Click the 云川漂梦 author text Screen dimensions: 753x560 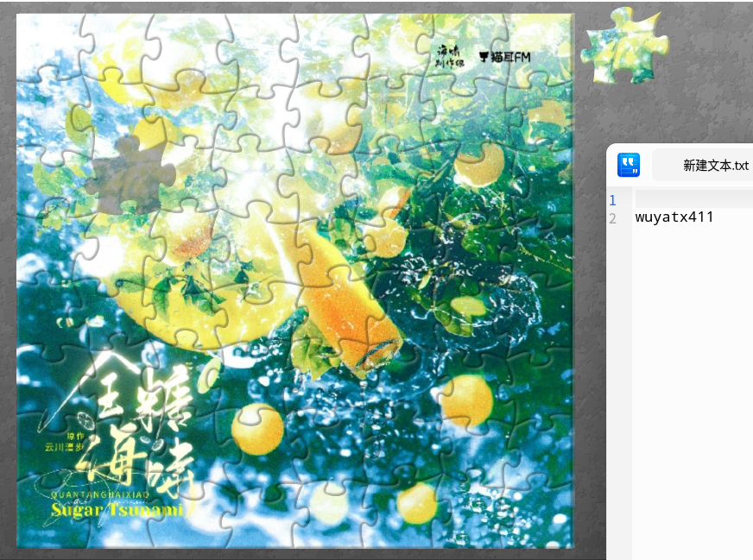coord(64,448)
